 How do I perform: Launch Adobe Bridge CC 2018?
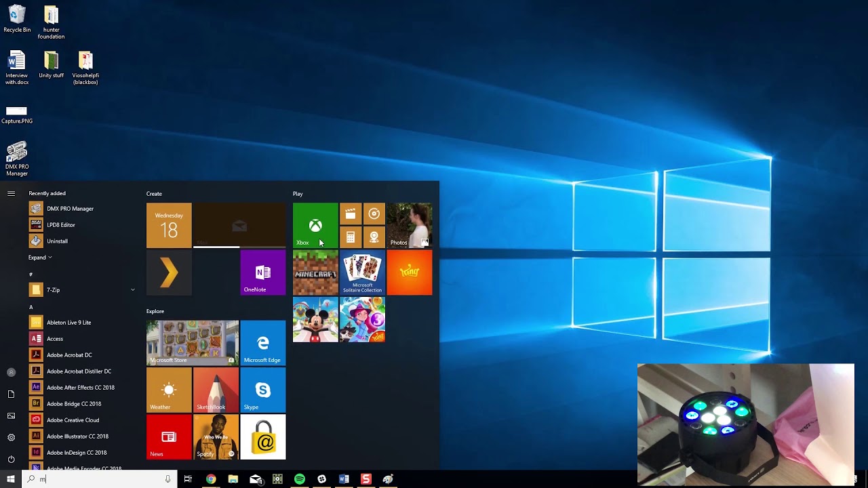pos(83,404)
